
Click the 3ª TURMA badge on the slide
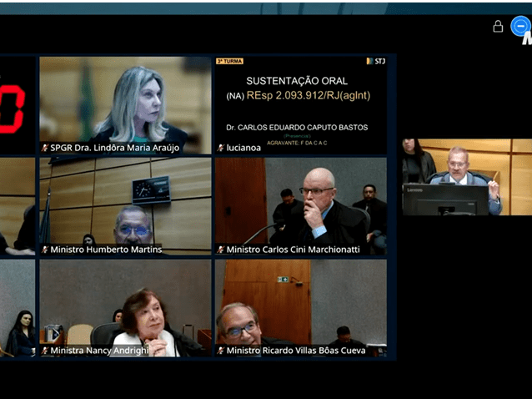point(230,61)
